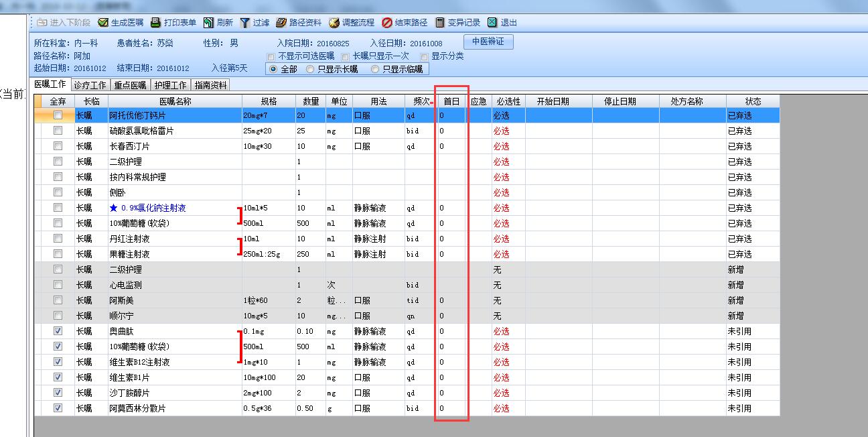Viewport: 868px width, 437px height.
Task: Enable the 长嘱只显示一次 checkbox
Action: [346, 56]
